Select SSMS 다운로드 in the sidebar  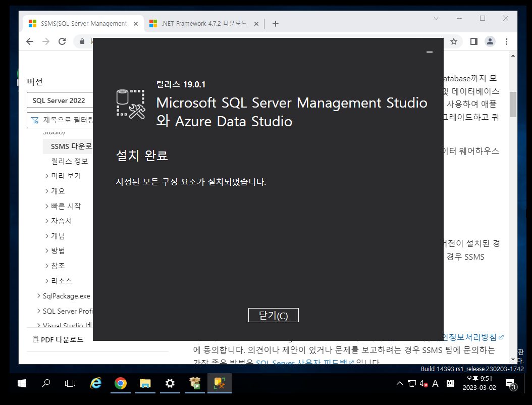pos(71,146)
